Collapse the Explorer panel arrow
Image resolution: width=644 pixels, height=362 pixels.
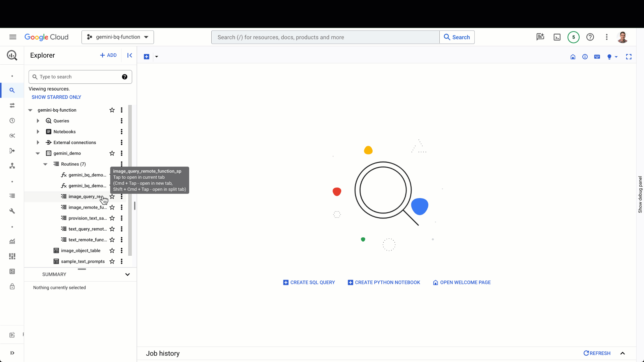tap(129, 55)
